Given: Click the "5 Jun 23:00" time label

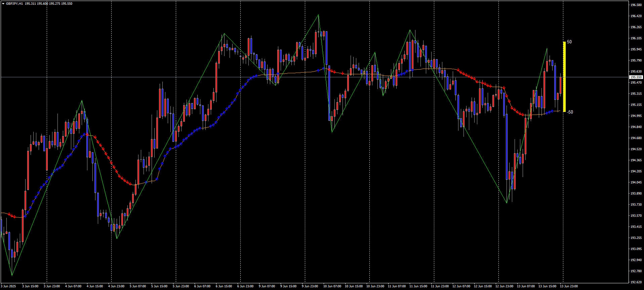Looking at the screenshot, I should pyautogui.click(x=181, y=286).
